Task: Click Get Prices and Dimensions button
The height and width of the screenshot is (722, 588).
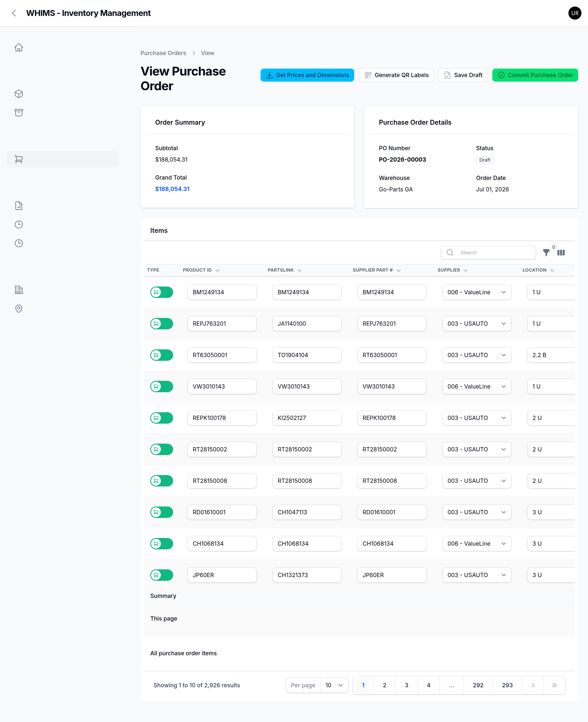Action: click(x=307, y=75)
